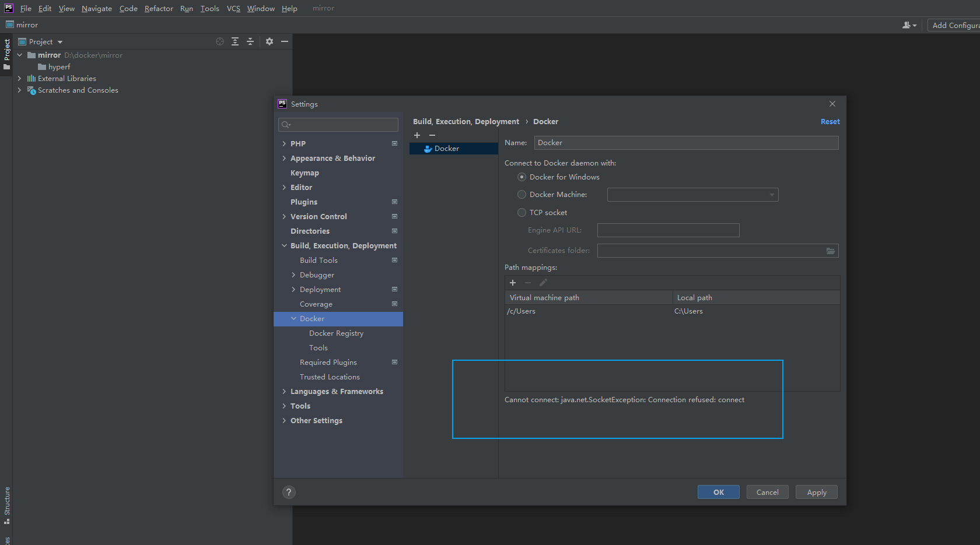Open the Tools menu
The height and width of the screenshot is (545, 980).
click(x=209, y=8)
